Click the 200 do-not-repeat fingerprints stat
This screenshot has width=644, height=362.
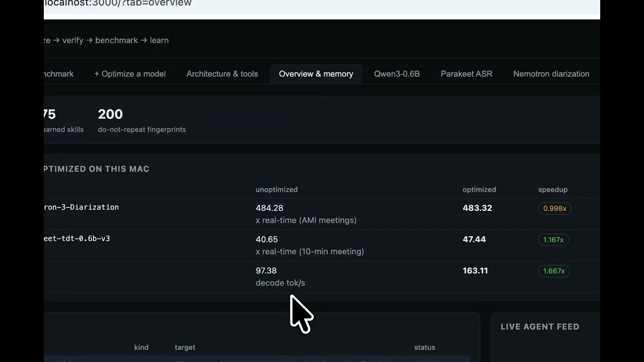pyautogui.click(x=141, y=121)
